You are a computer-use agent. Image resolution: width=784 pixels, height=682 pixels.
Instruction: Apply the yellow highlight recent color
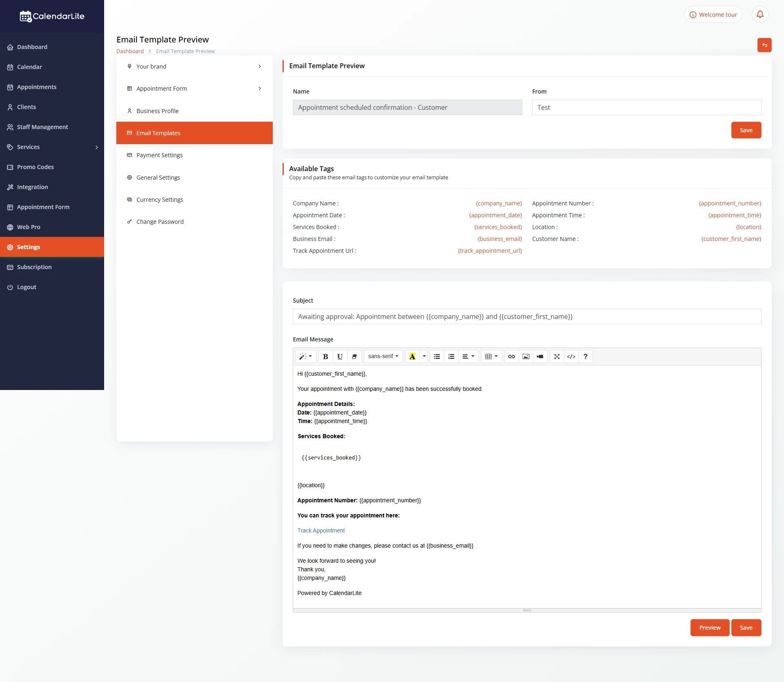(412, 357)
